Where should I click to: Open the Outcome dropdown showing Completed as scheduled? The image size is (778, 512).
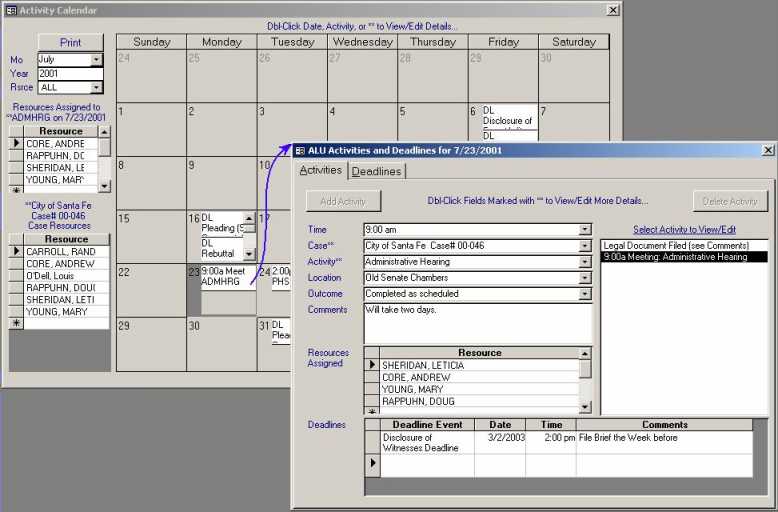(585, 294)
